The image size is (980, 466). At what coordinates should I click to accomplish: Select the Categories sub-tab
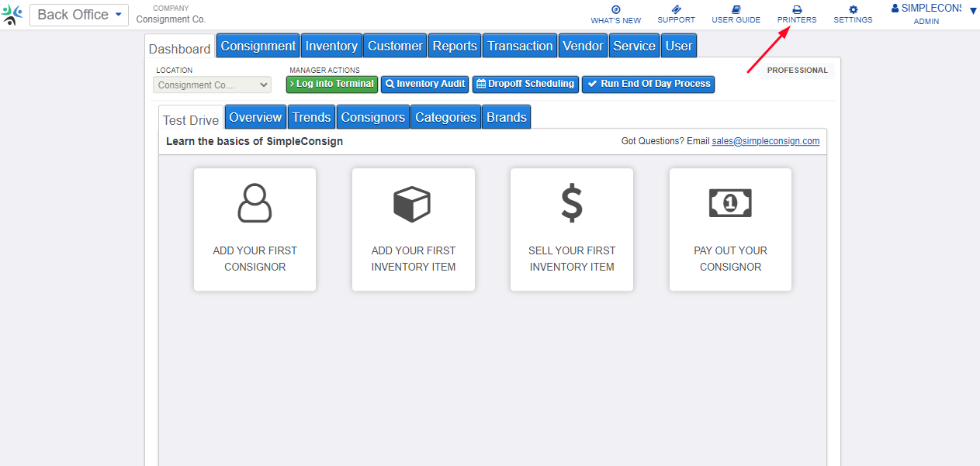(445, 117)
